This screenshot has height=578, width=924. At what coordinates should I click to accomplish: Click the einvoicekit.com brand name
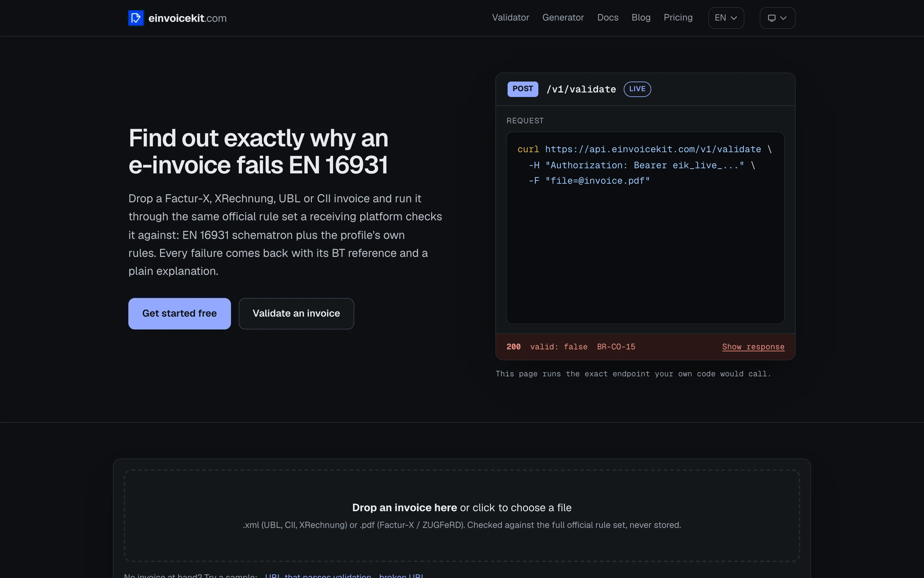click(x=187, y=18)
